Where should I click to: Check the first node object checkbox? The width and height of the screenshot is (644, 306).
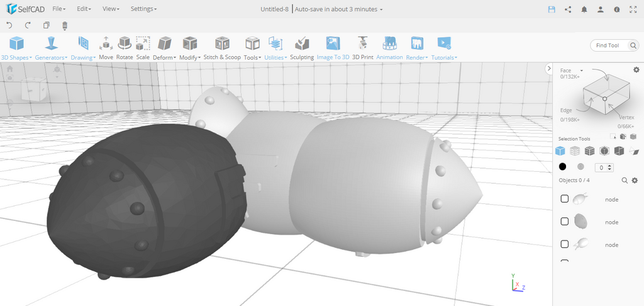pos(565,199)
